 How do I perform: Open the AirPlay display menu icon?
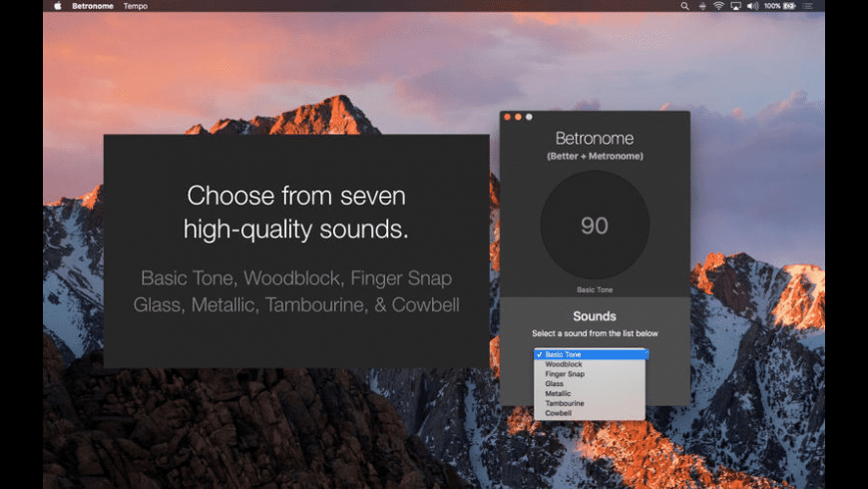(x=735, y=6)
